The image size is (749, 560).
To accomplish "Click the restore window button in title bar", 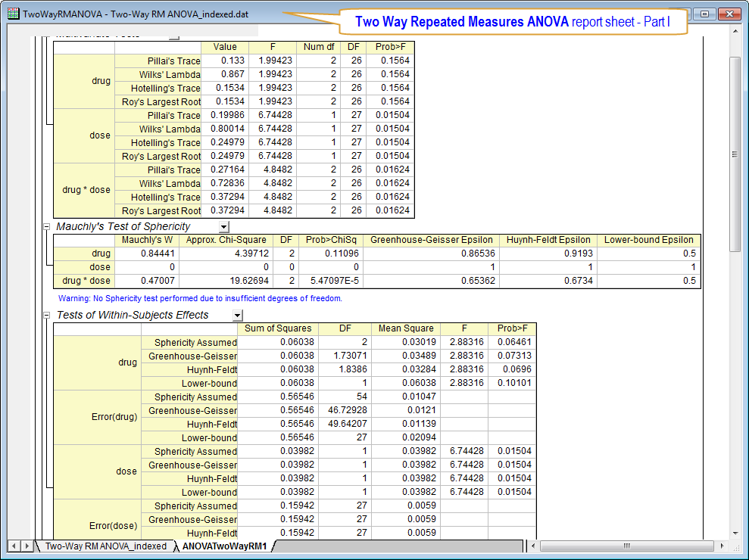I will tap(704, 14).
